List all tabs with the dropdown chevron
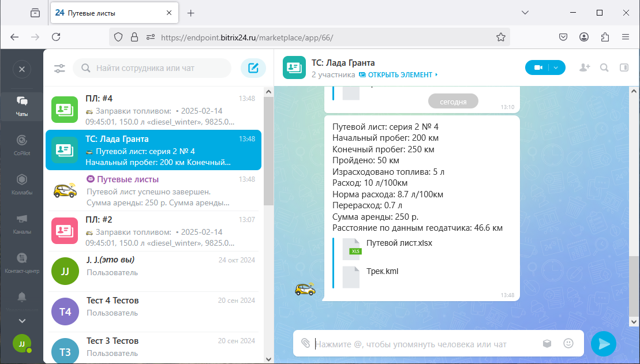 coord(525,13)
